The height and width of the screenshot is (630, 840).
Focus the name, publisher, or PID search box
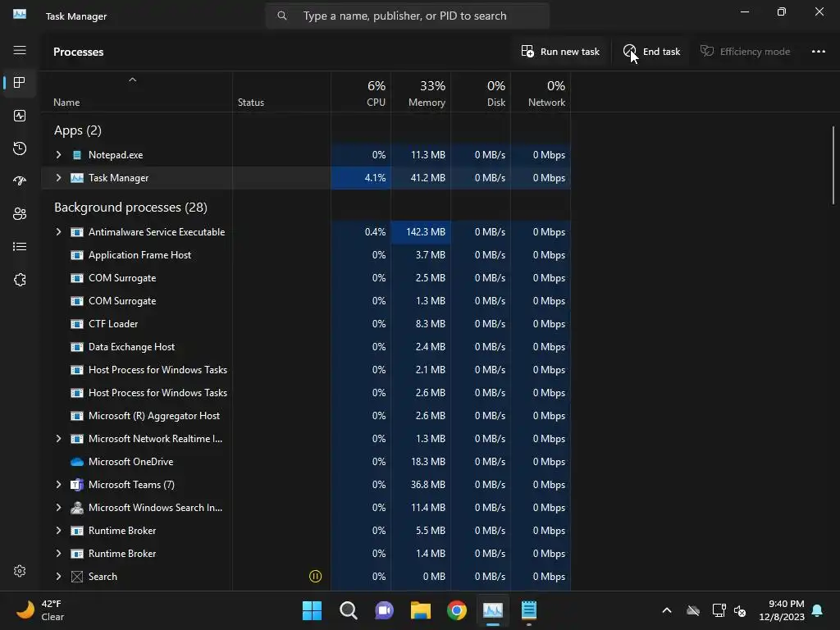pos(407,16)
